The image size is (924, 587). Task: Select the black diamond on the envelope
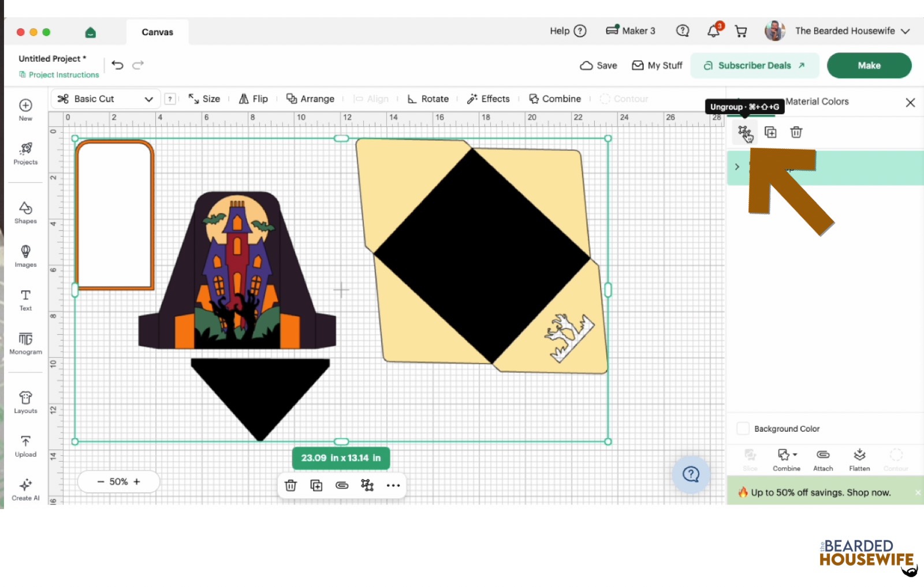coord(482,256)
